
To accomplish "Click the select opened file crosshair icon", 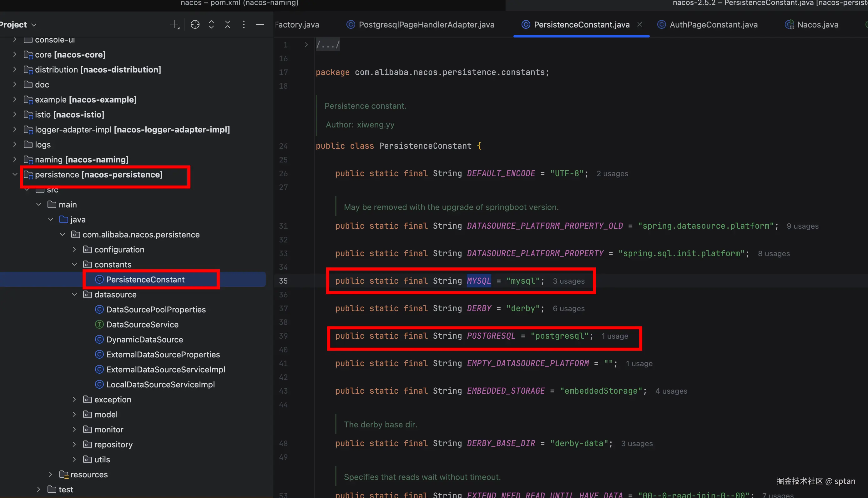I will pos(195,25).
